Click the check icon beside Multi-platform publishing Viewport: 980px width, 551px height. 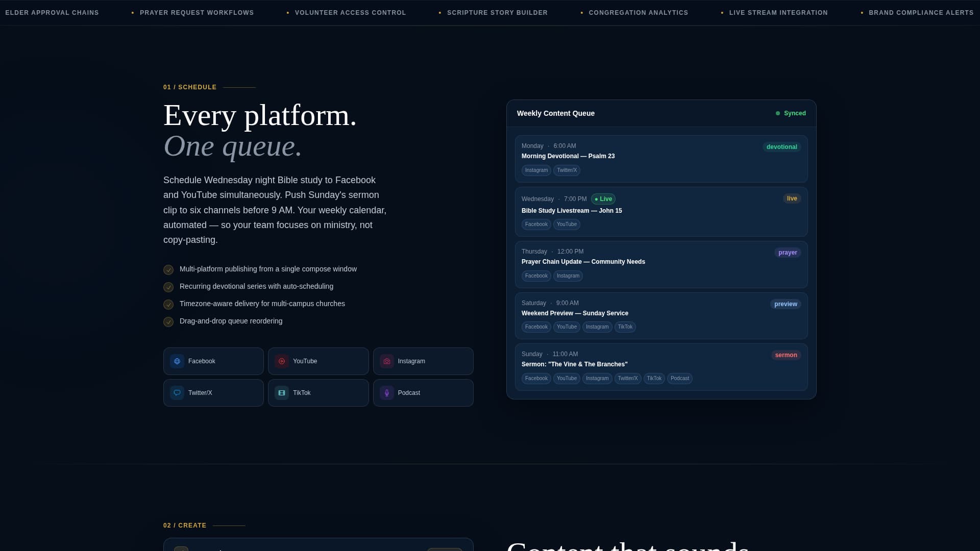coord(168,270)
